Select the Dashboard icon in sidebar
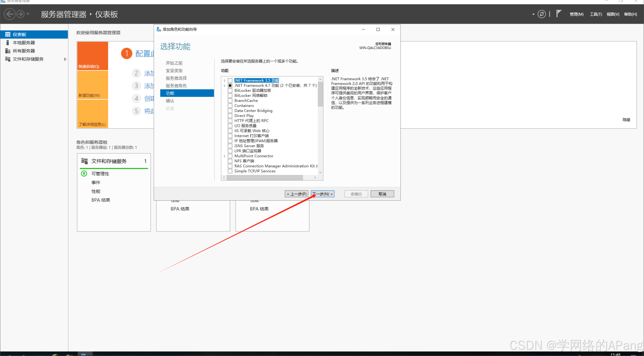Viewport: 644px width, 356px height. point(8,34)
